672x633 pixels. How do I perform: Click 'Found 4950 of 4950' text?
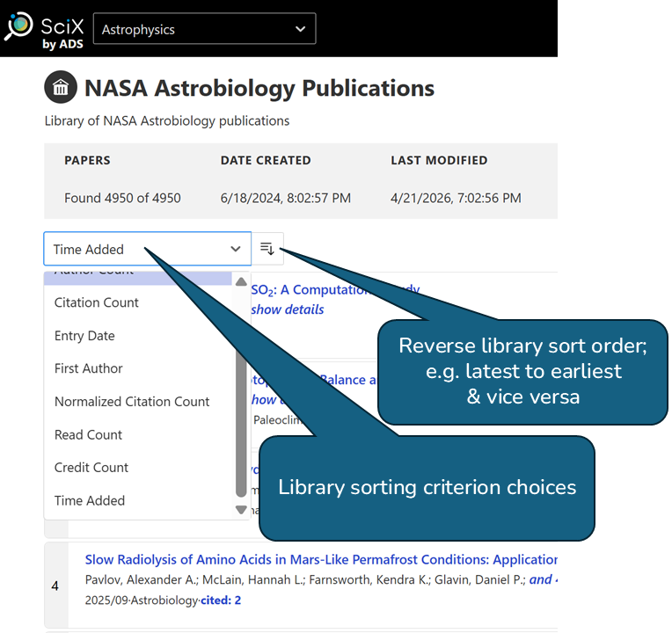coord(122,199)
